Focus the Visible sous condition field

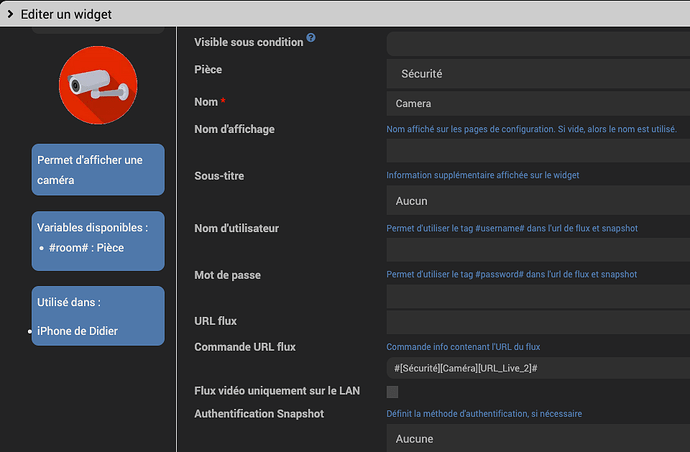coord(538,44)
